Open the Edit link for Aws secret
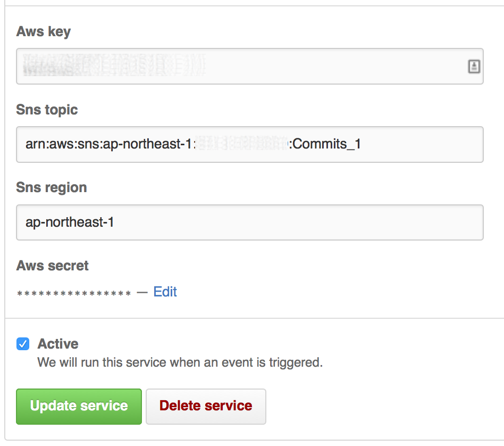 [165, 292]
